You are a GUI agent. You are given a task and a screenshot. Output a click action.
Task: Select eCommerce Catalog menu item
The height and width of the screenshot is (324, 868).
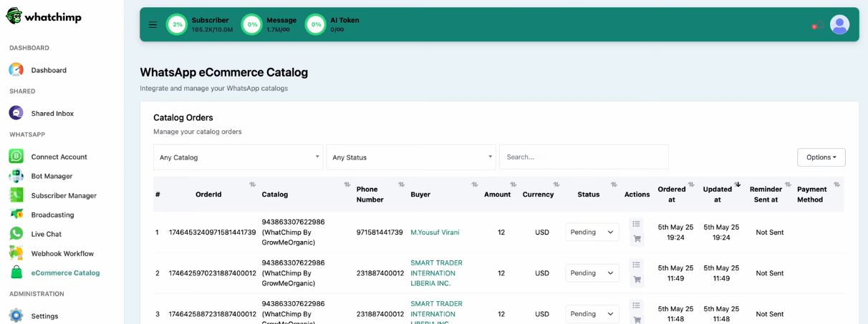tap(65, 273)
